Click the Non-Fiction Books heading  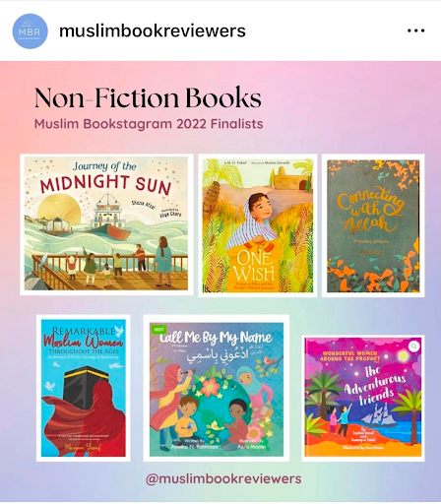(x=148, y=97)
